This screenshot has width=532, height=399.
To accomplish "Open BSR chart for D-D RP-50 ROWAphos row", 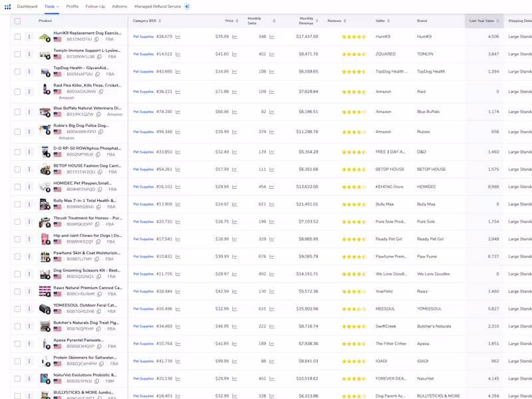I will [x=178, y=152].
